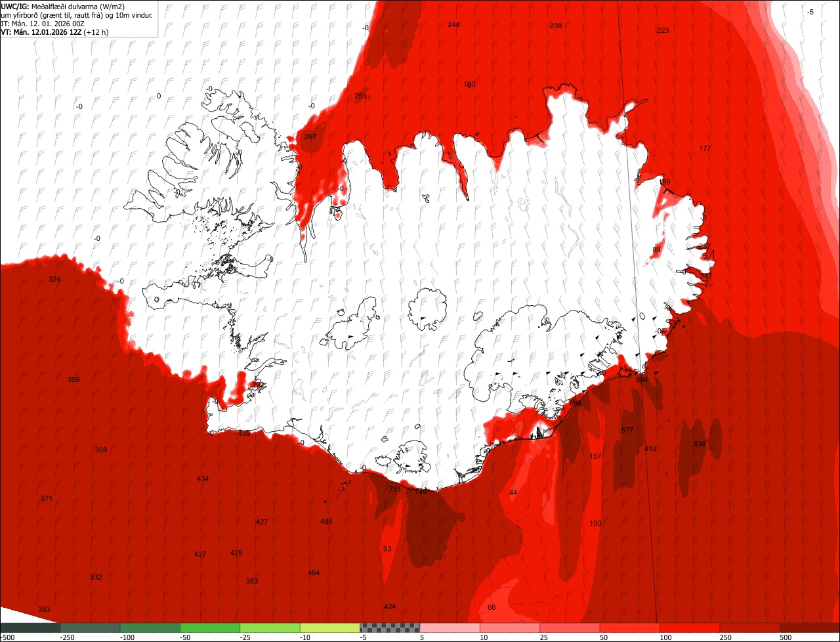Select the map value 309
The image size is (840, 642).
point(101,450)
